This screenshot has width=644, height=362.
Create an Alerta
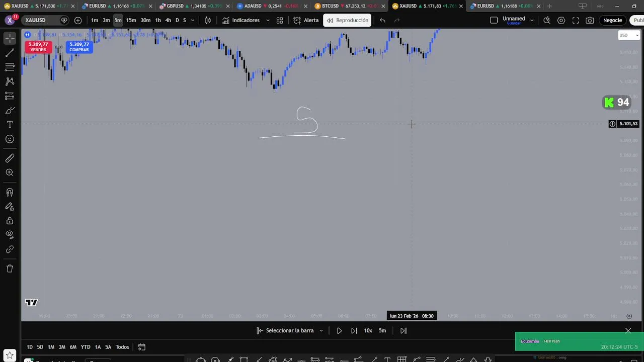306,20
